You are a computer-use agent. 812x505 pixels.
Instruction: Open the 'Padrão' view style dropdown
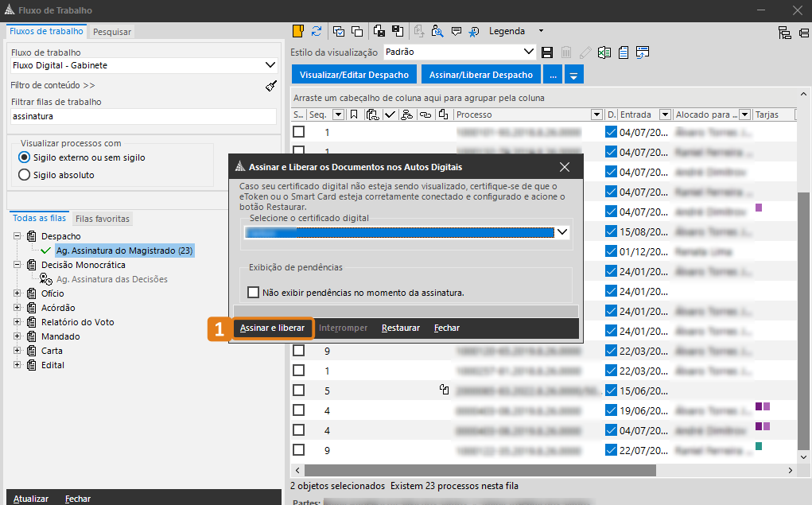pyautogui.click(x=528, y=52)
